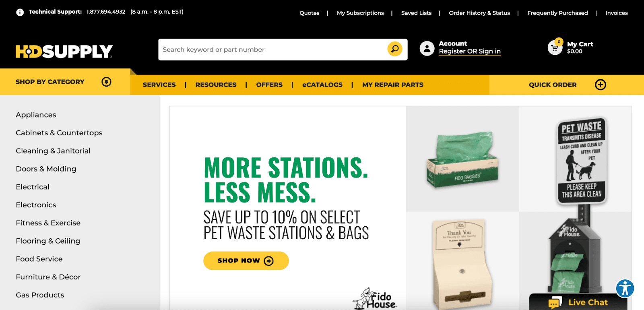Click the technical support info icon

pyautogui.click(x=20, y=12)
